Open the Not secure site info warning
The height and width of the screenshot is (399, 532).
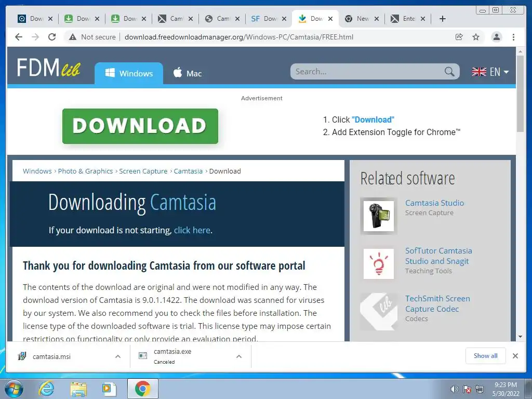tap(92, 37)
